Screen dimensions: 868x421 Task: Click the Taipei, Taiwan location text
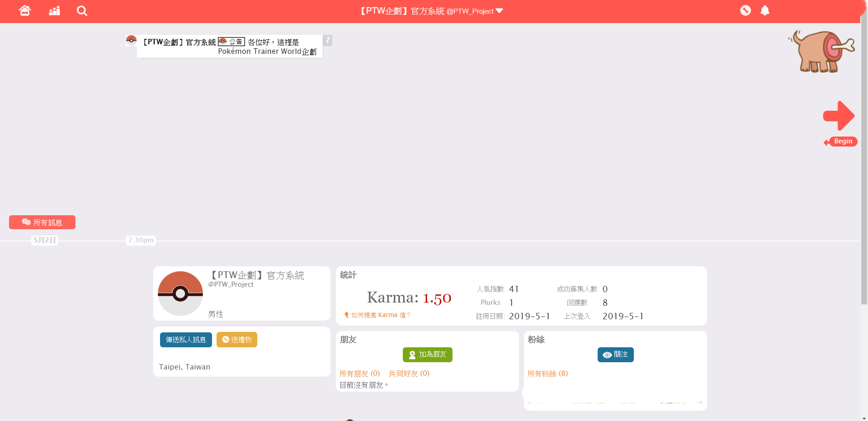click(184, 367)
